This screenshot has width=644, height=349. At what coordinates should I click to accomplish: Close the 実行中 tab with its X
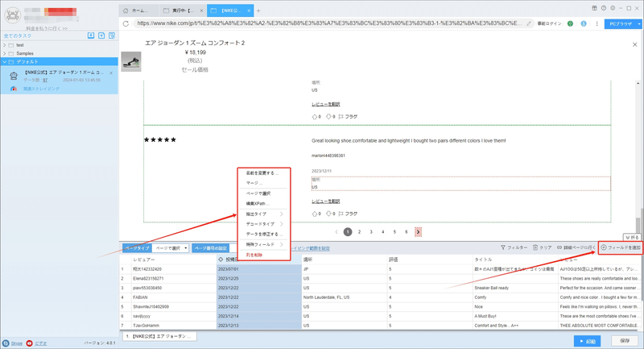(x=201, y=10)
